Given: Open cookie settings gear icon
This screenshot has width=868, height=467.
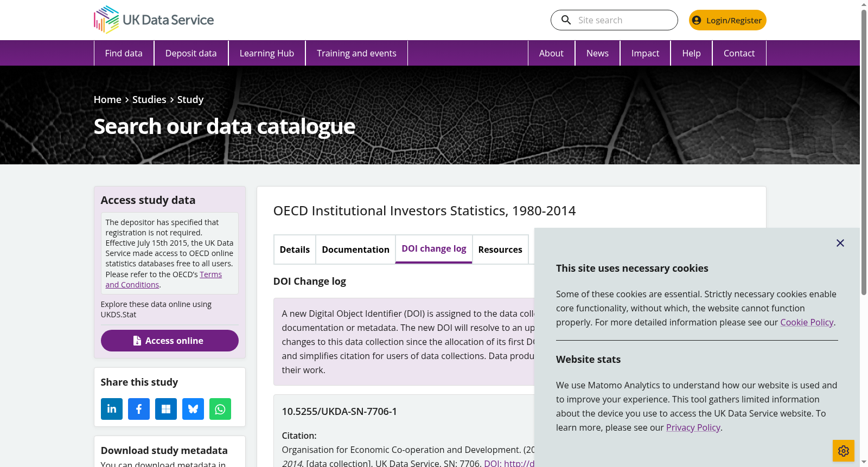Looking at the screenshot, I should coord(844,451).
